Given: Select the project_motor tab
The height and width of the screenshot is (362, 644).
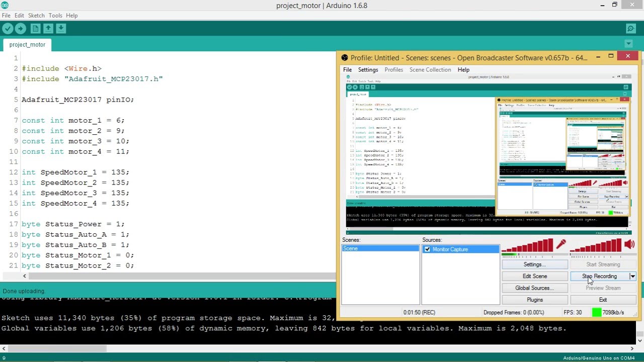Looking at the screenshot, I should (x=27, y=45).
